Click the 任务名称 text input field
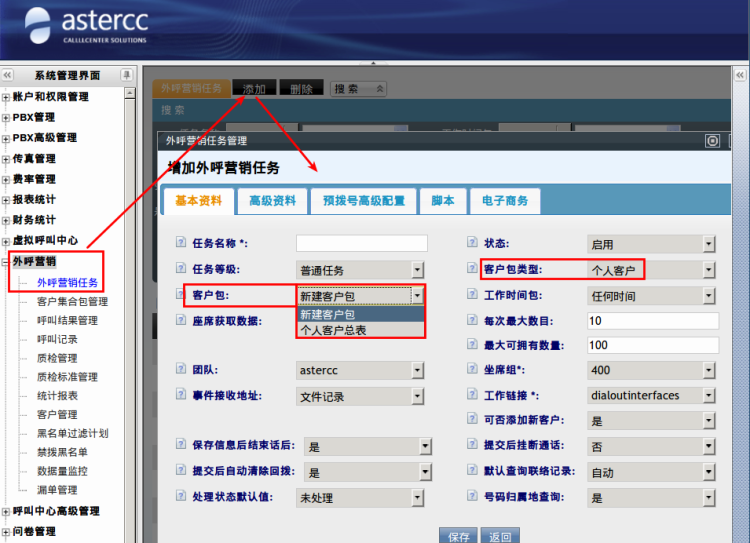 coord(361,243)
